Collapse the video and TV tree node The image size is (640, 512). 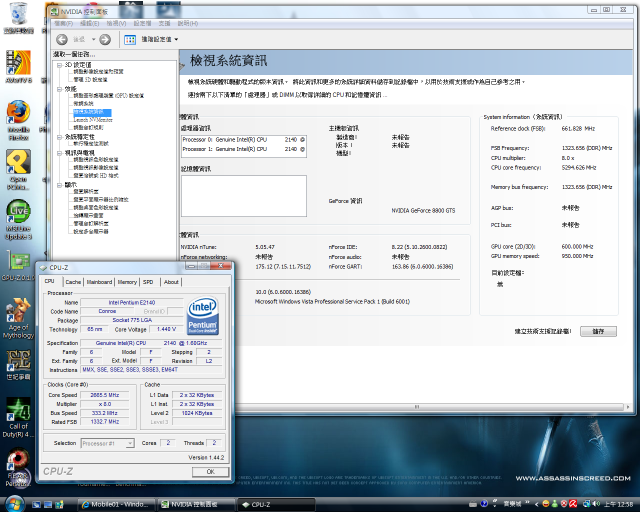click(59, 153)
